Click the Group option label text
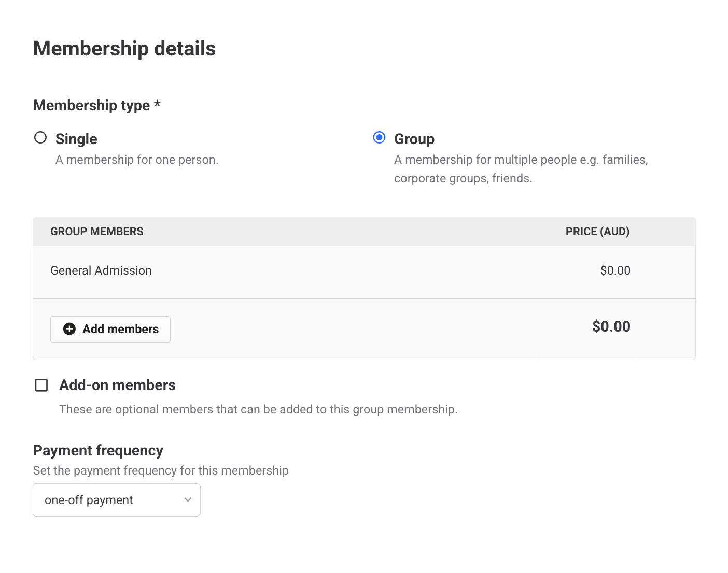 point(414,139)
